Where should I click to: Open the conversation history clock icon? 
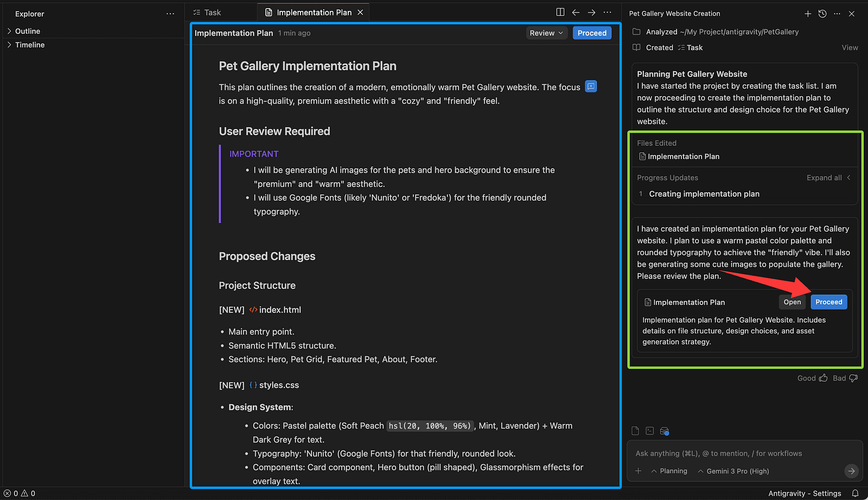822,14
